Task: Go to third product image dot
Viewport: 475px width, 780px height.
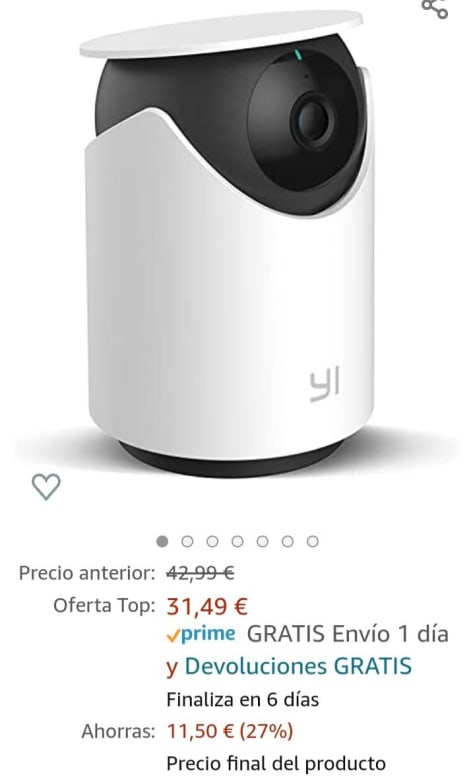Action: click(212, 541)
